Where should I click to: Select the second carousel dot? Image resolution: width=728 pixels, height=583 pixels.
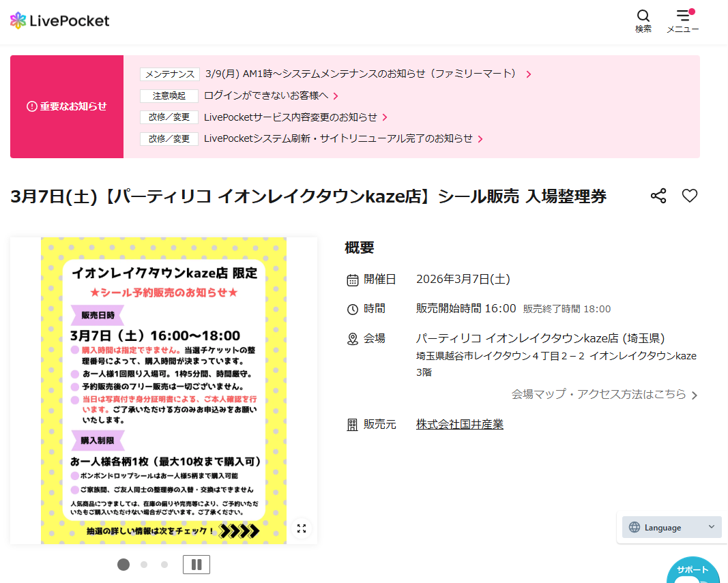click(x=144, y=565)
